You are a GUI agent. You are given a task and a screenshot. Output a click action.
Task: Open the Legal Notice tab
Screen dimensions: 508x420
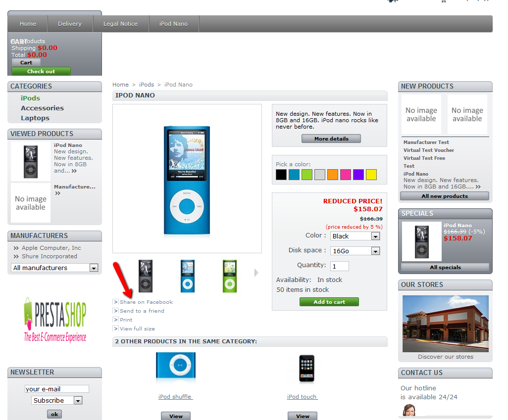[x=120, y=24]
